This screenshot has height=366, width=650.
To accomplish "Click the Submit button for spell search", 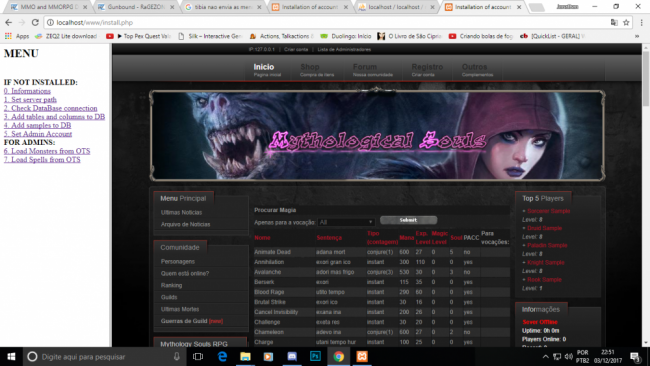I will [408, 220].
